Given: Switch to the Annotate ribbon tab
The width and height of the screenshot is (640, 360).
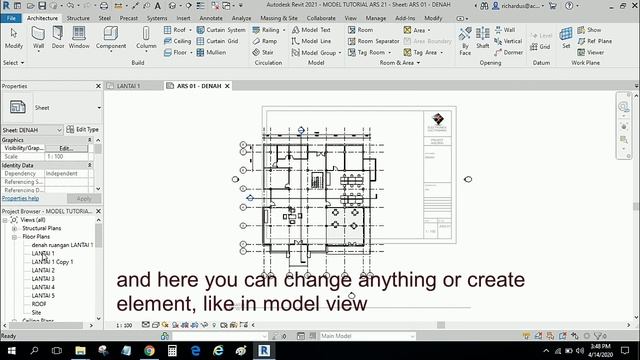Looking at the screenshot, I should (211, 18).
